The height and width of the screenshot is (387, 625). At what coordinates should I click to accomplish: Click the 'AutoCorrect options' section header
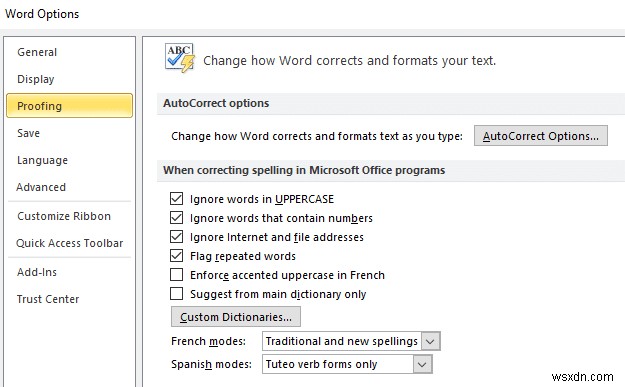click(216, 103)
